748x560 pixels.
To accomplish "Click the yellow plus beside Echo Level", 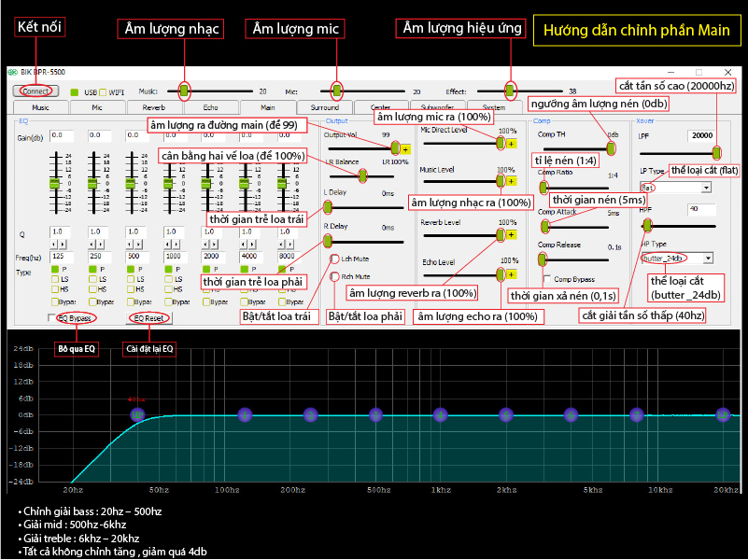I will tap(511, 274).
